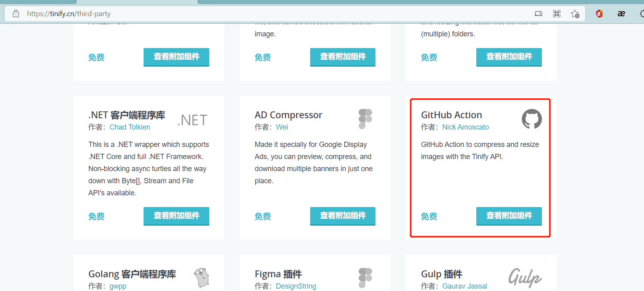Click the .NET logo beside the client library title
644x291 pixels.
192,120
